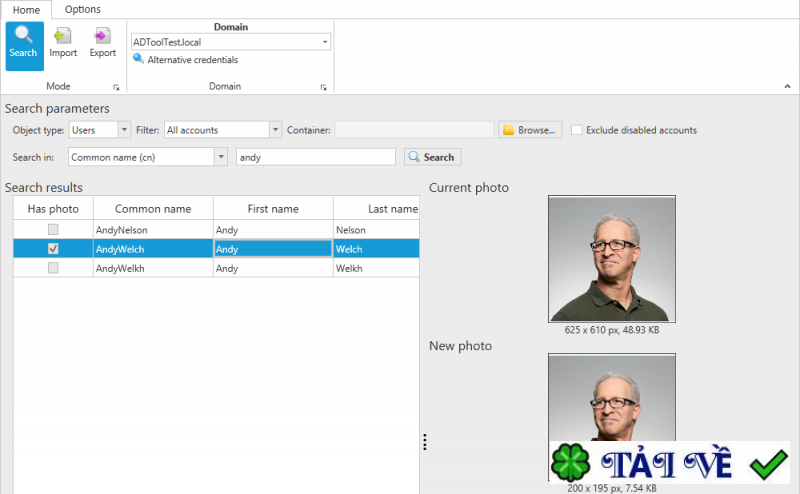Image resolution: width=800 pixels, height=494 pixels.
Task: Click the Alternative credentials key icon
Action: point(138,59)
